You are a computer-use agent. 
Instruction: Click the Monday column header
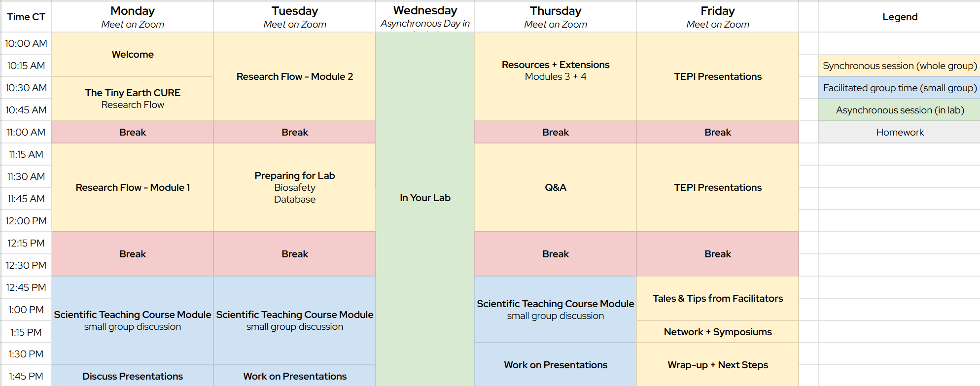pyautogui.click(x=132, y=17)
